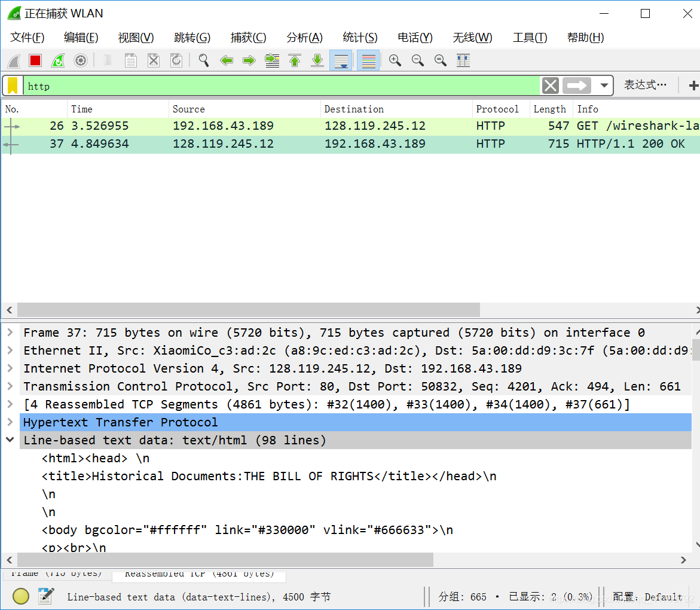Viewport: 700px width, 610px height.
Task: Reset packet text to normal size
Action: click(440, 60)
